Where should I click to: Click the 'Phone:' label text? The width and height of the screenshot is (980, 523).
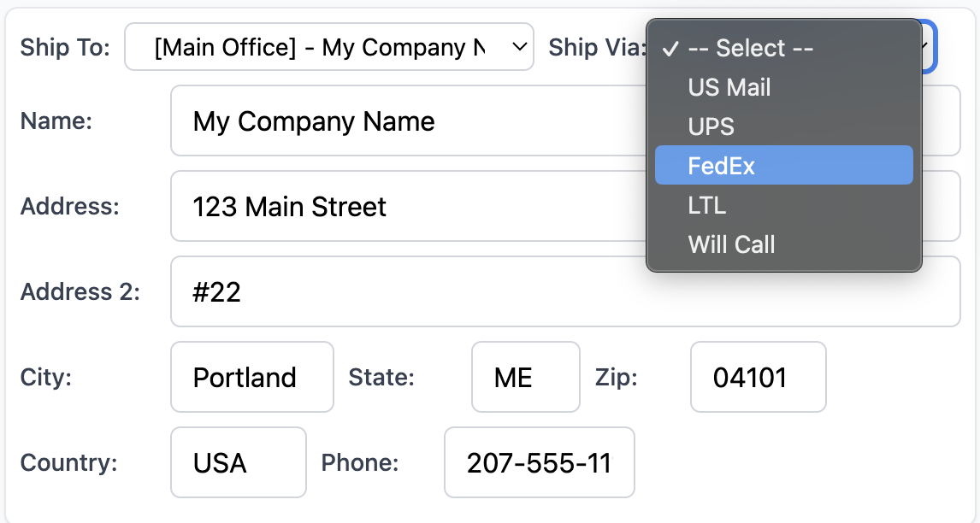pyautogui.click(x=360, y=462)
